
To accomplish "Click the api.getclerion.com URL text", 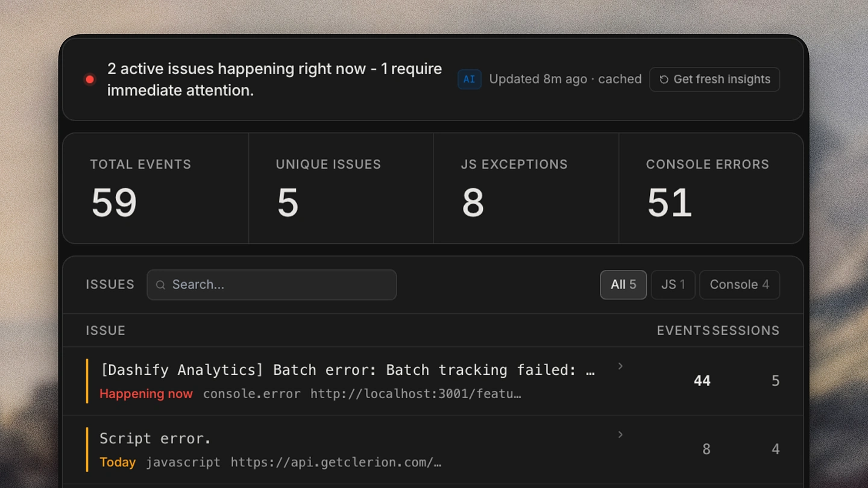I will (x=336, y=462).
